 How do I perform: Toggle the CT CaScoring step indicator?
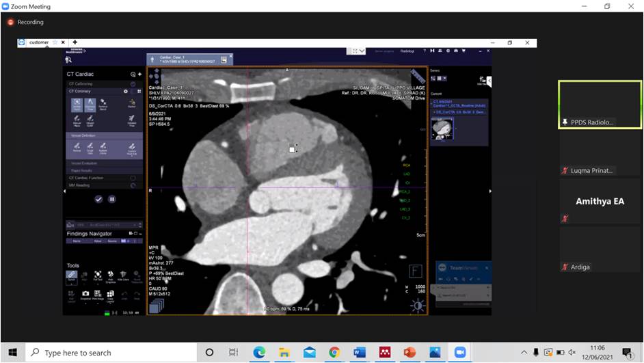(132, 83)
